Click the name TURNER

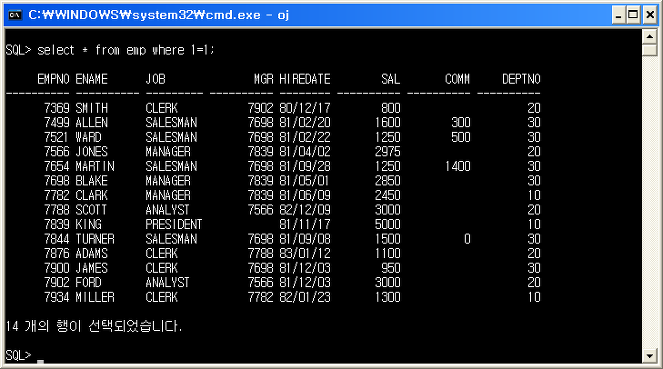click(95, 239)
